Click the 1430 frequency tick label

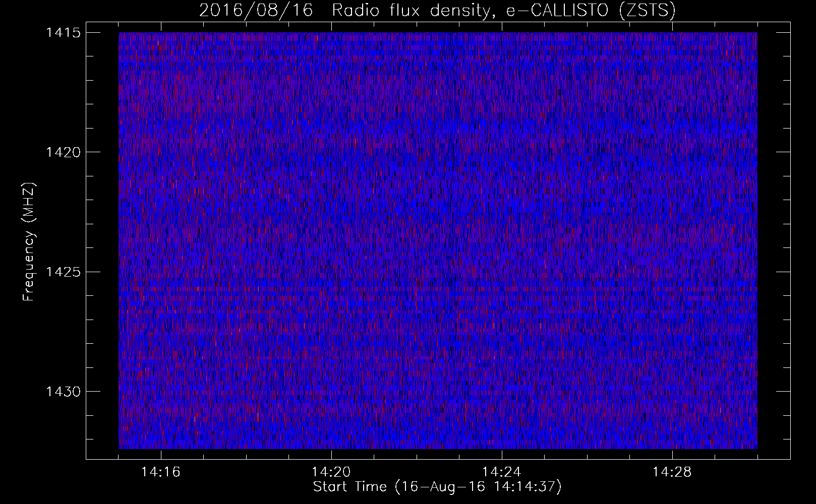point(63,392)
